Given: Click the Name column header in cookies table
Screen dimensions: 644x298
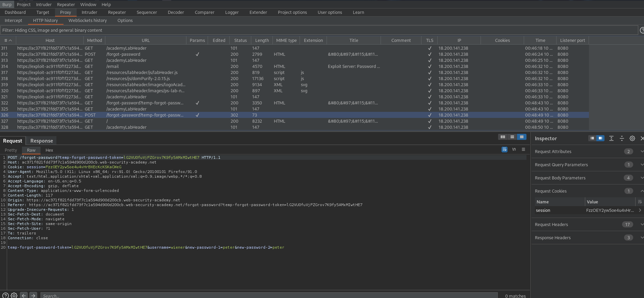Looking at the screenshot, I should point(560,202).
